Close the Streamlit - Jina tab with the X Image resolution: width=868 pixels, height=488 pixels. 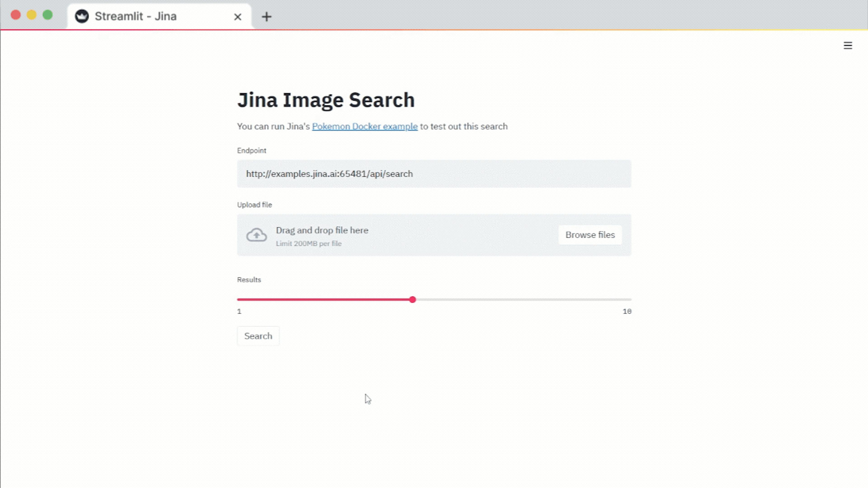coord(238,16)
